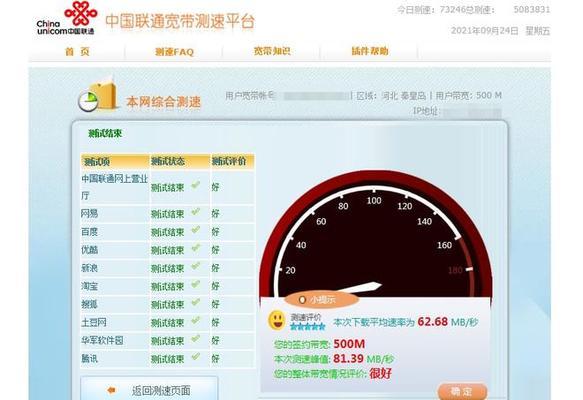This screenshot has width=583, height=400.
Task: Click the 搜狐 test item
Action: click(x=89, y=304)
